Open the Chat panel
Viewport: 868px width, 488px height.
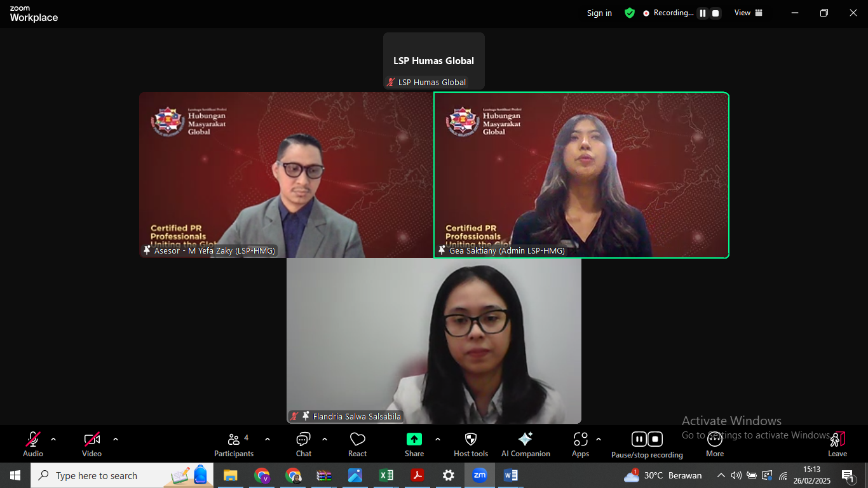304,444
